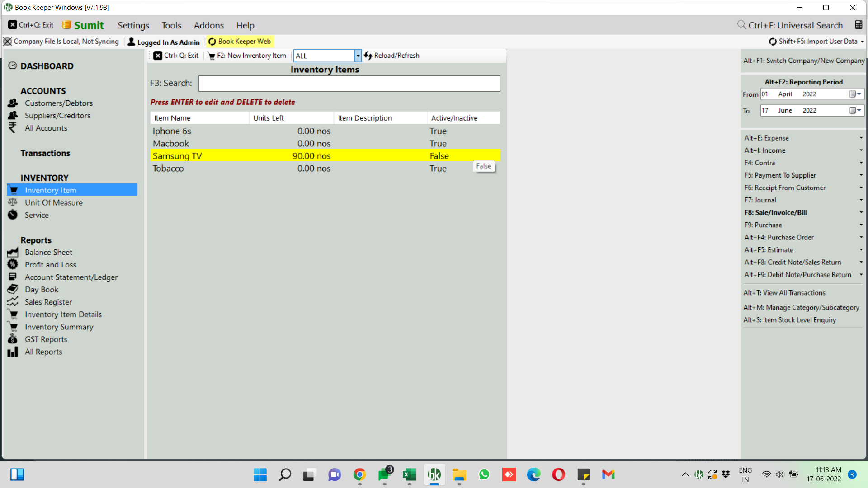The width and height of the screenshot is (868, 488).
Task: Open the To date calendar dropdown
Action: pyautogui.click(x=855, y=110)
